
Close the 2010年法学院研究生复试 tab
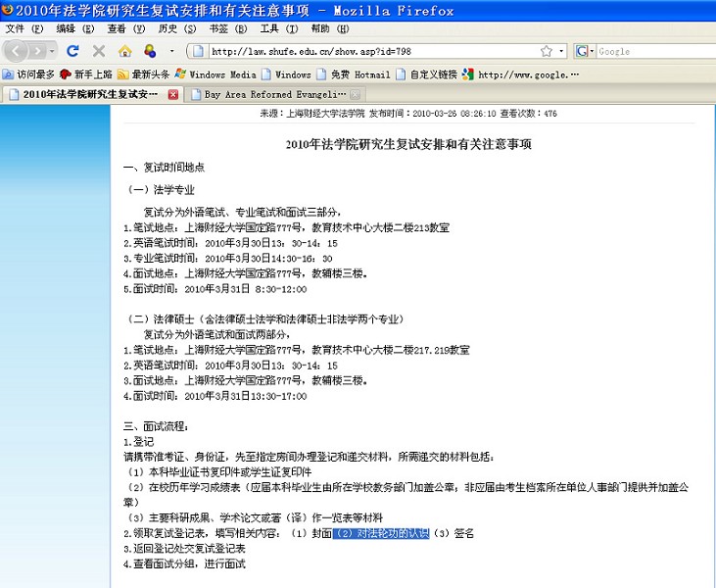(x=173, y=95)
